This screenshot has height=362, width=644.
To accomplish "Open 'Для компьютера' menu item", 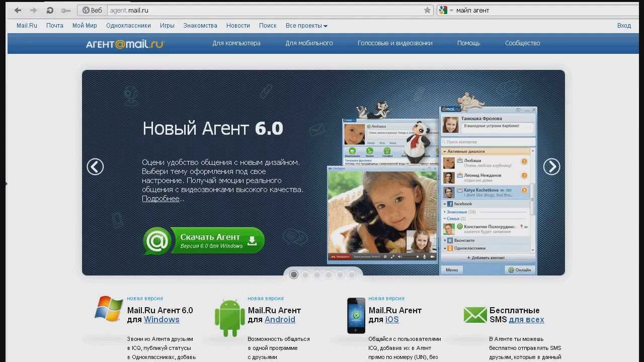I will tap(236, 43).
